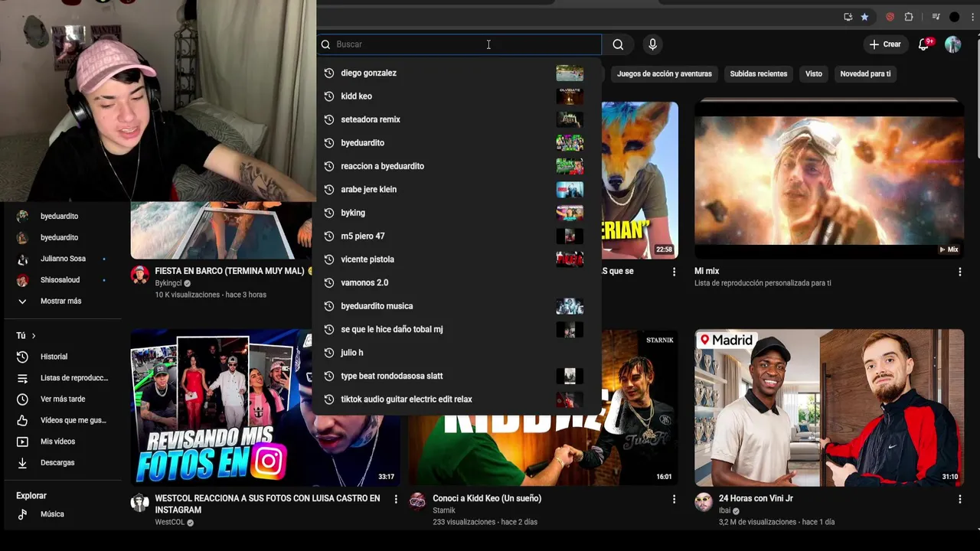Viewport: 980px width, 551px height.
Task: Go to Ibai channel name
Action: 724,510
